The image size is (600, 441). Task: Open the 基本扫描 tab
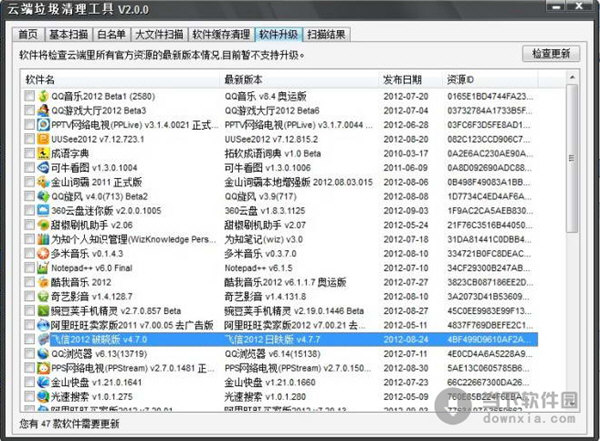tap(69, 34)
